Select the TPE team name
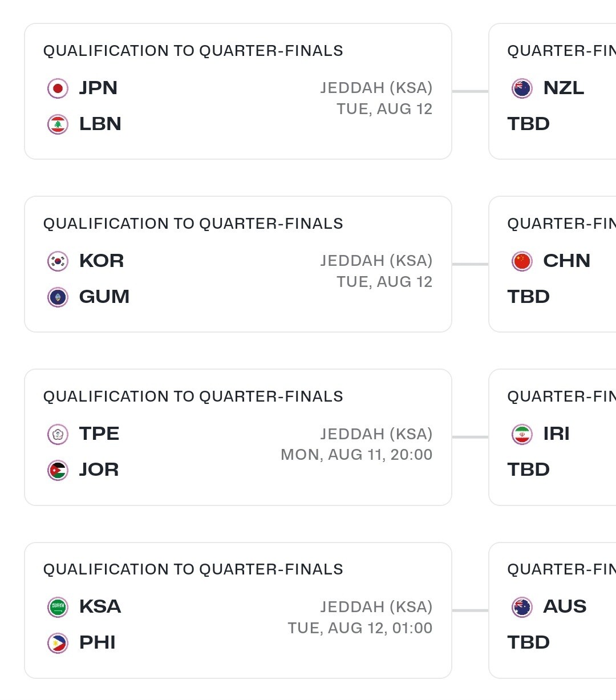 pos(99,434)
